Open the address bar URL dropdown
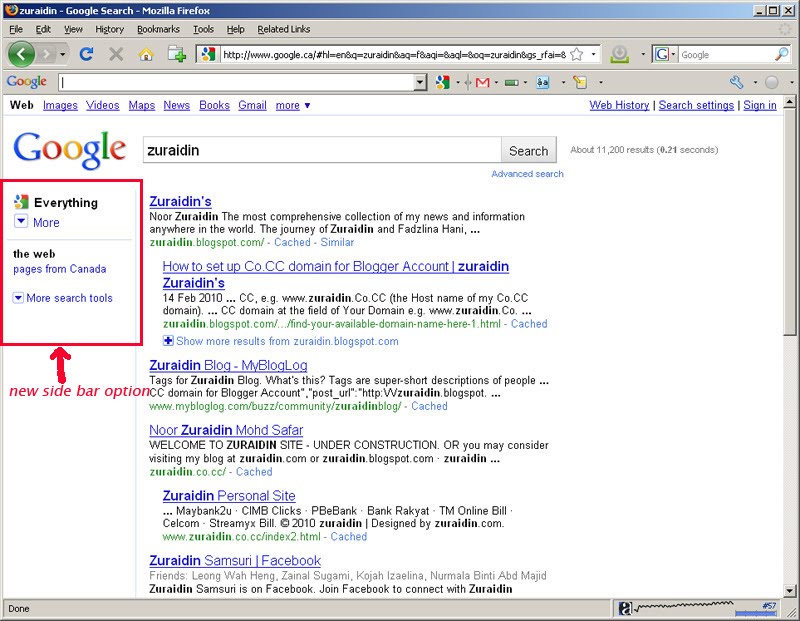This screenshot has height=621, width=800. [x=593, y=54]
